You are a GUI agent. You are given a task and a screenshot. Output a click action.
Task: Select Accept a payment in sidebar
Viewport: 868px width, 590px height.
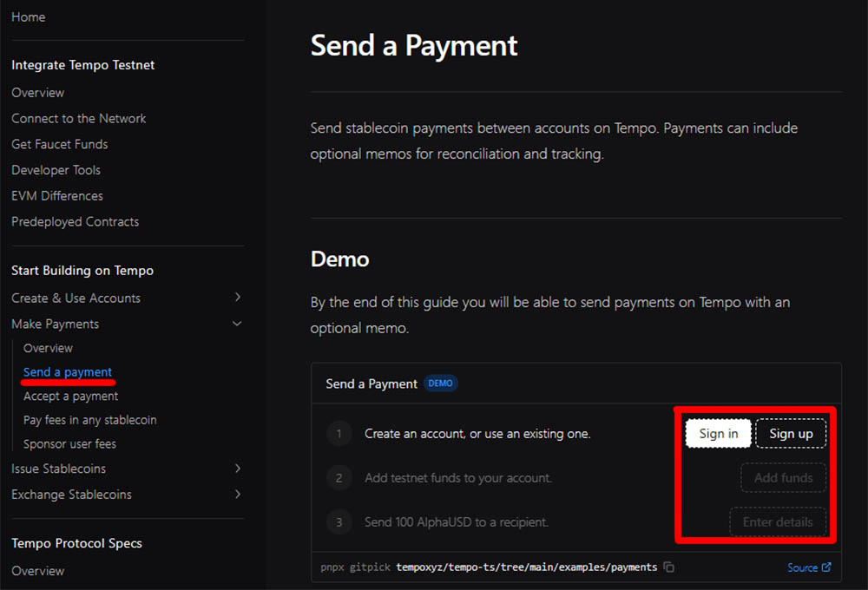coord(70,396)
